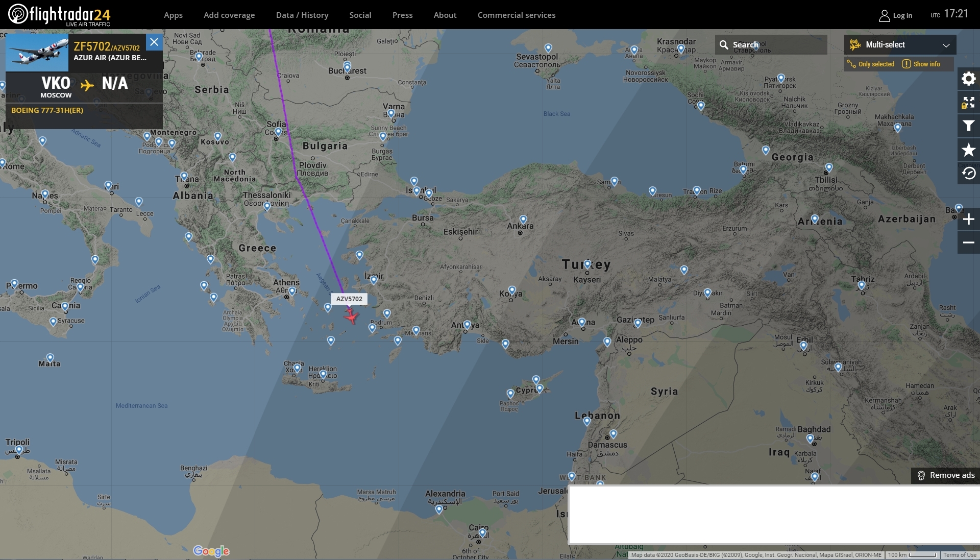Click the VKO Moscow origin airport

(56, 87)
